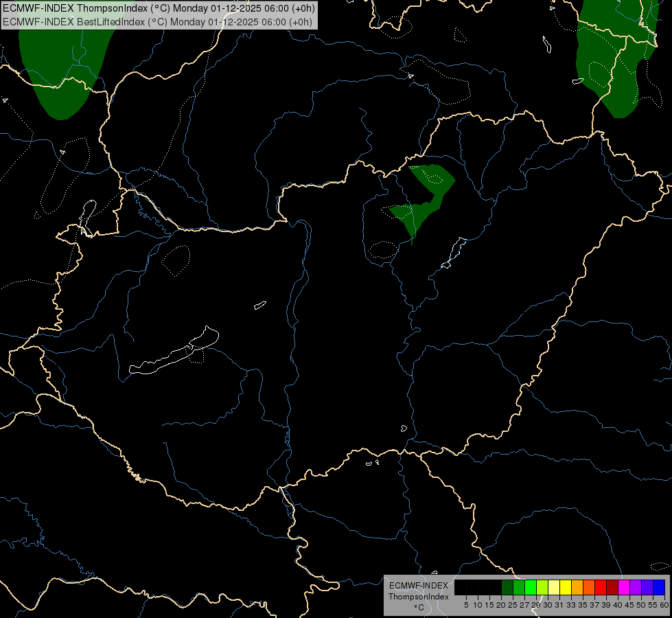
Task: Select the purple 45–50 legend swatch
Action: click(x=636, y=587)
